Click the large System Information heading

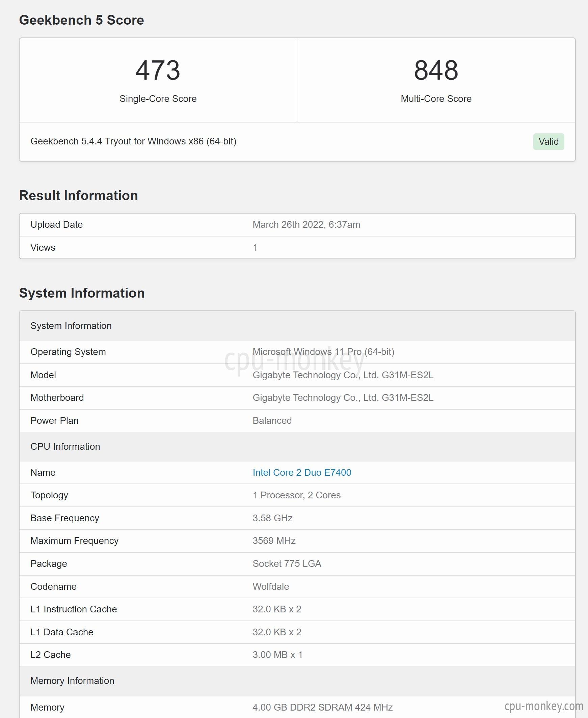82,293
